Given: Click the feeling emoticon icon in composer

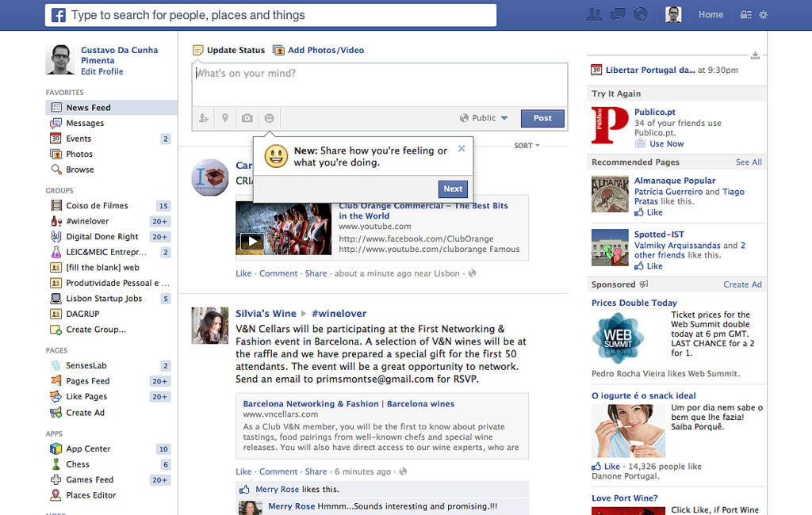Looking at the screenshot, I should 270,118.
